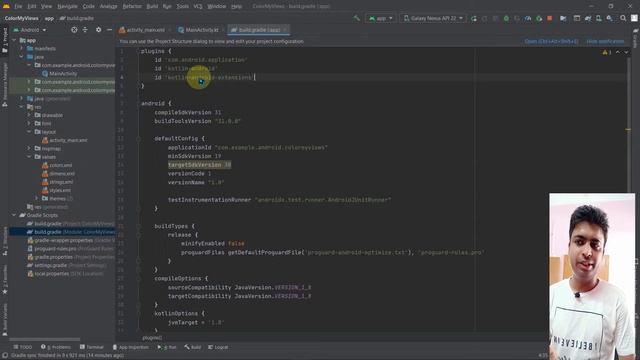This screenshot has width=640, height=360.
Task: Click the Make Project hammer icon
Action: pyautogui.click(x=357, y=18)
